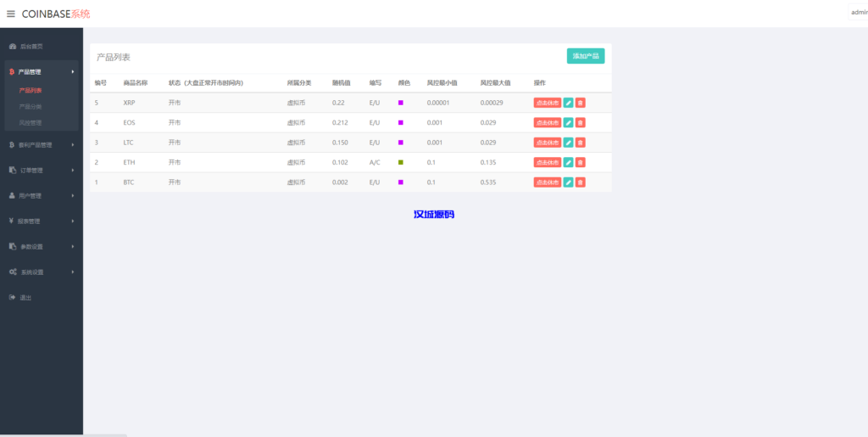Delete the ETH product with trash icon
The width and height of the screenshot is (868, 437).
pos(581,162)
